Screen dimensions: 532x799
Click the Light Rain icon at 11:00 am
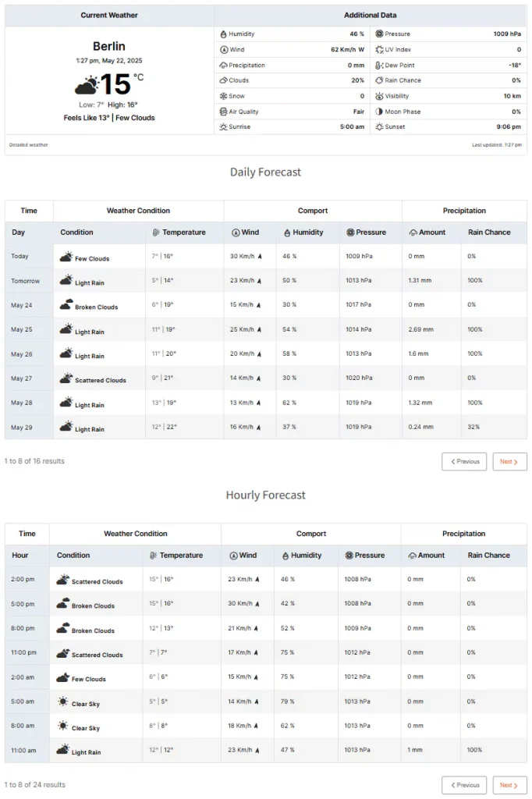point(62,750)
